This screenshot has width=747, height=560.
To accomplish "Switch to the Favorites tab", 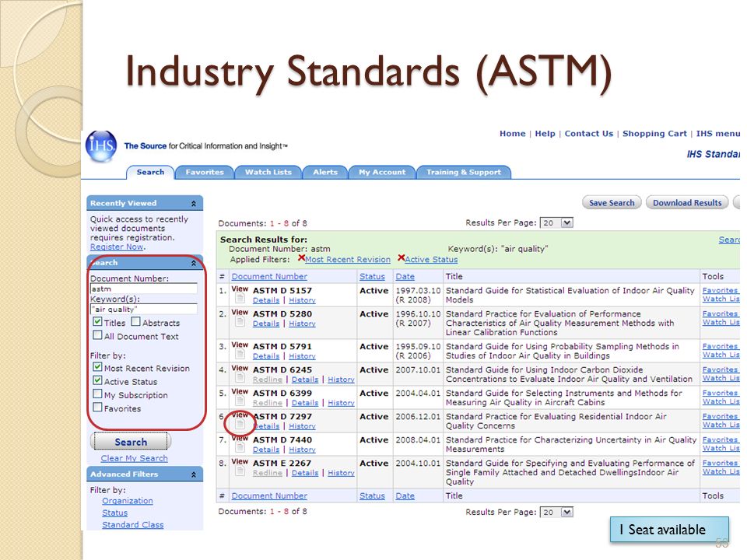I will (205, 173).
